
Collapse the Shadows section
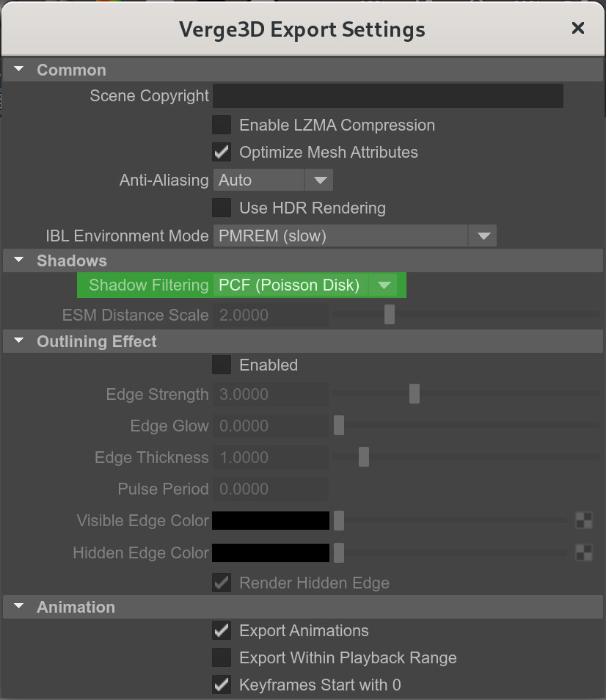pyautogui.click(x=19, y=260)
